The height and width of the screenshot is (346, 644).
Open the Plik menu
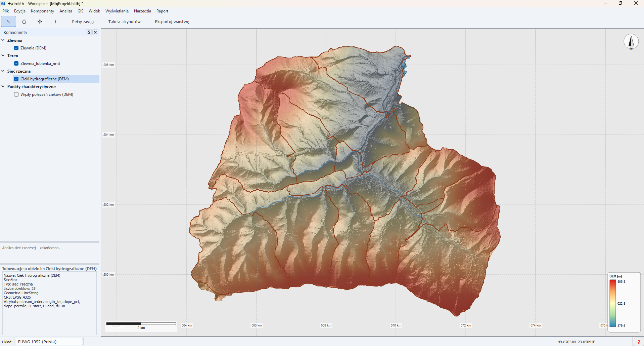click(5, 11)
